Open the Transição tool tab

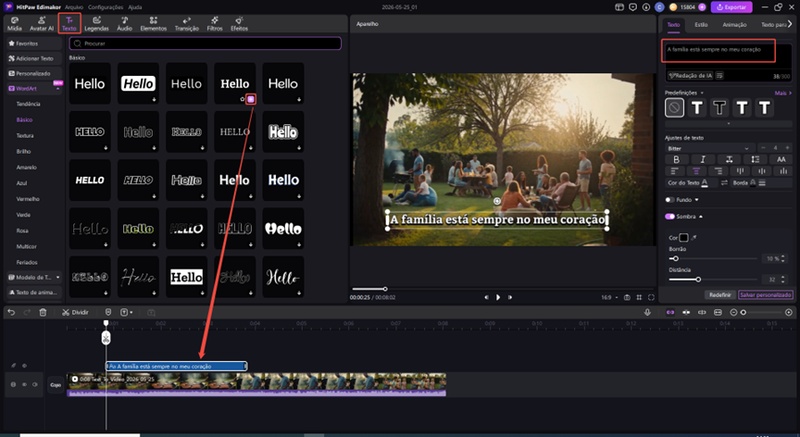coord(187,23)
